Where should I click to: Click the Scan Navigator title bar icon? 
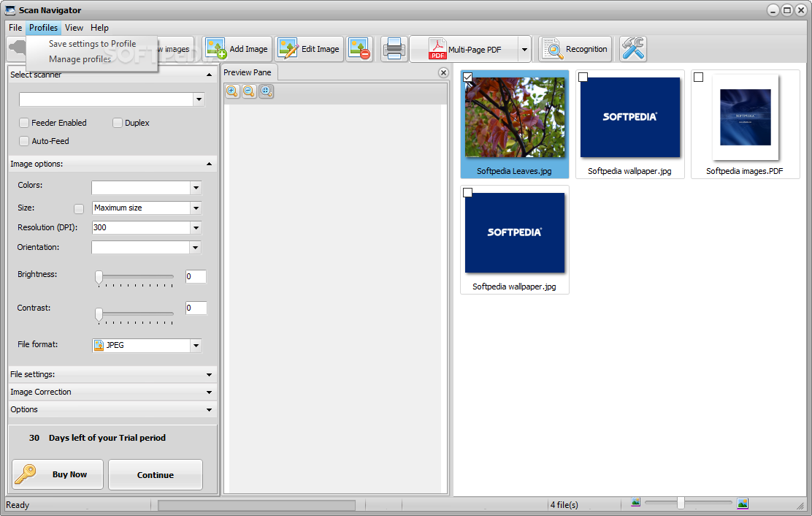click(x=10, y=10)
